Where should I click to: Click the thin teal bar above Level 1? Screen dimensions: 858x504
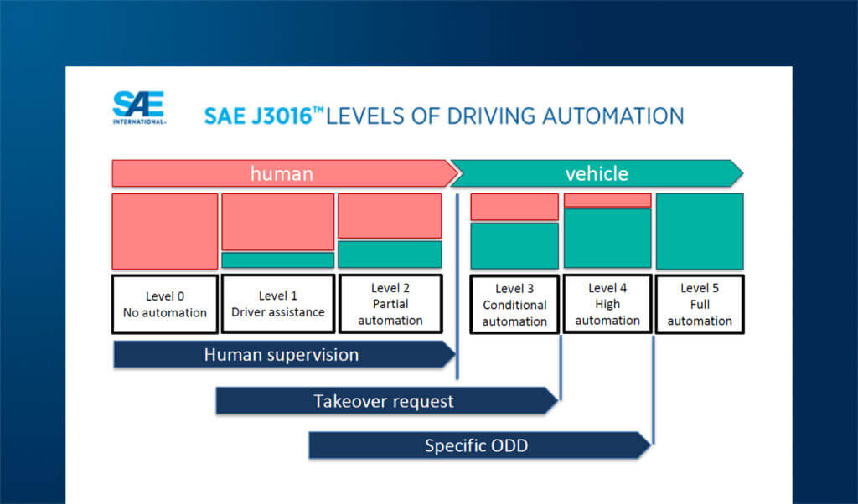(x=277, y=260)
